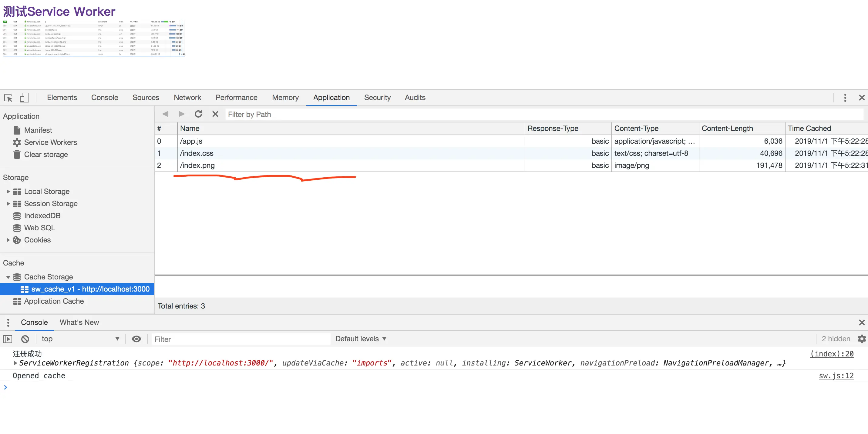Clear the console output
The height and width of the screenshot is (434, 868).
[x=25, y=339]
